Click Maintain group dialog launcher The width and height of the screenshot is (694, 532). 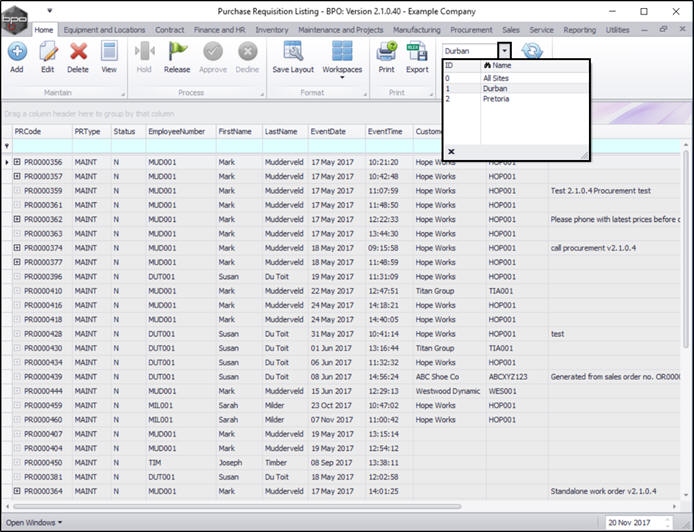[123, 94]
